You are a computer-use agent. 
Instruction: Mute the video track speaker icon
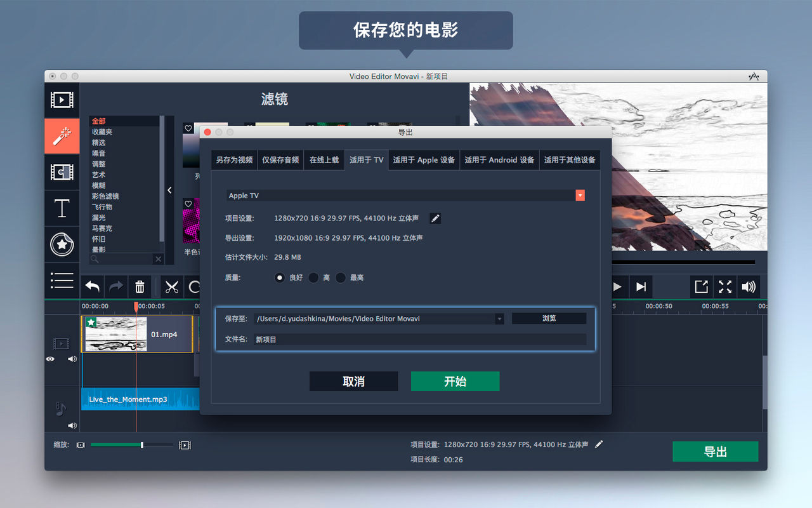click(x=72, y=359)
